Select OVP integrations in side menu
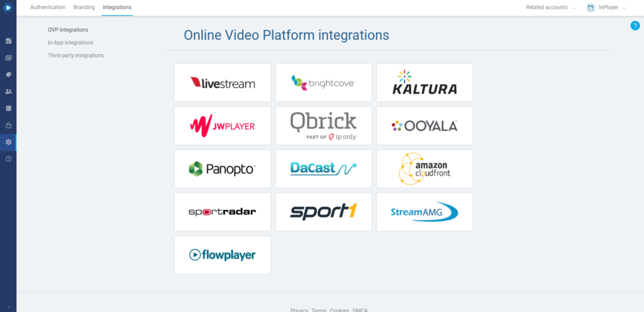 point(68,30)
